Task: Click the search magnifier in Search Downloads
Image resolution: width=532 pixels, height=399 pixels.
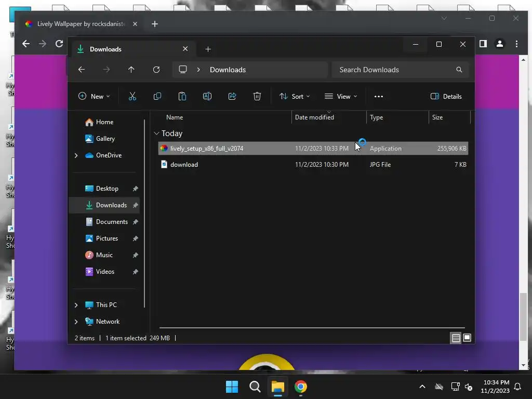Action: [x=459, y=70]
